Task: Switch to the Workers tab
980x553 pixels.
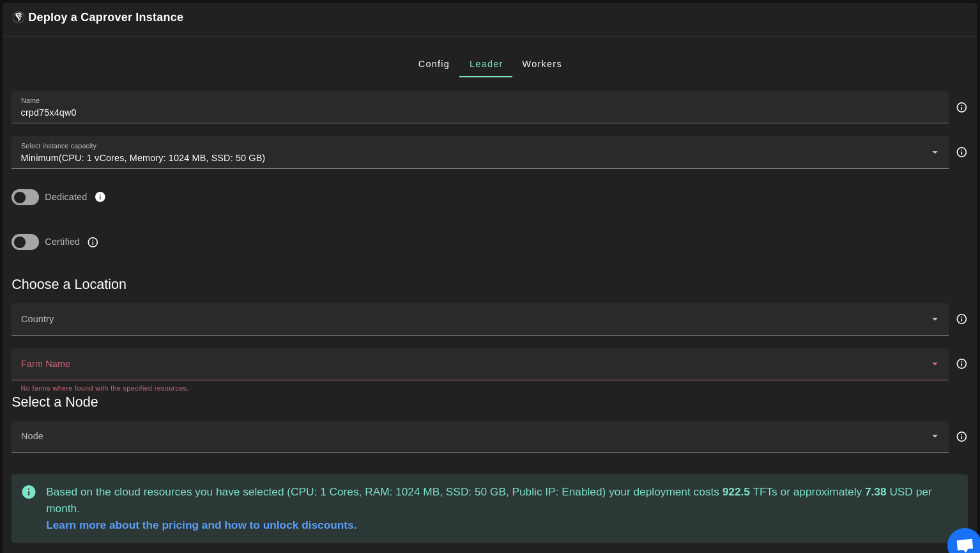Action: pos(542,64)
